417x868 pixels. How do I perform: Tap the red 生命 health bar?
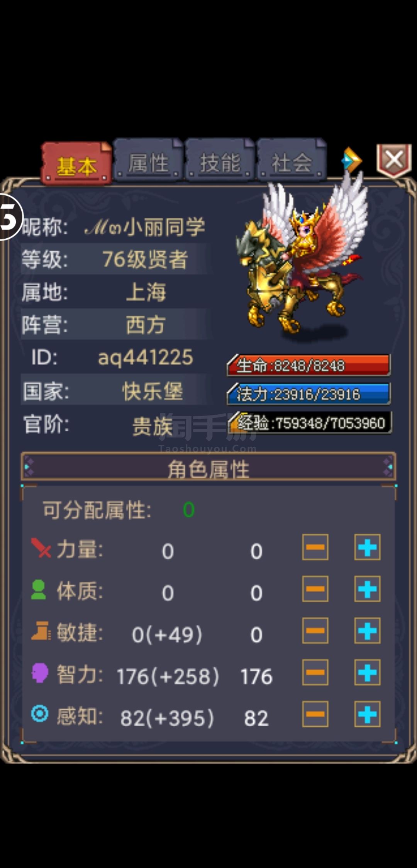coord(309,365)
